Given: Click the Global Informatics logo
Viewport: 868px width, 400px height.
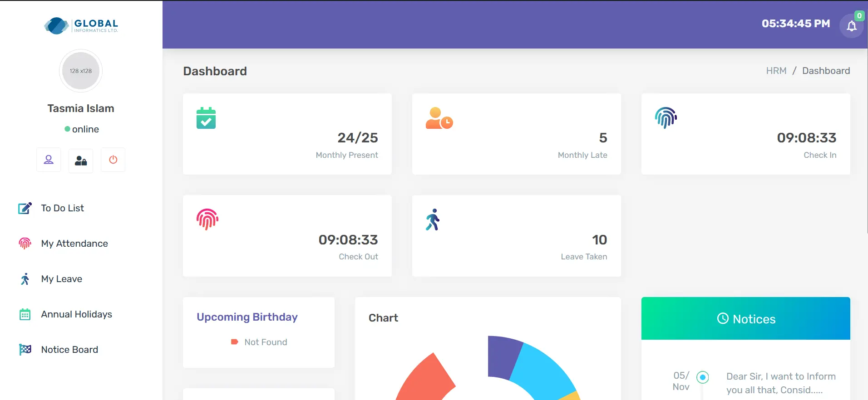Looking at the screenshot, I should [x=81, y=25].
